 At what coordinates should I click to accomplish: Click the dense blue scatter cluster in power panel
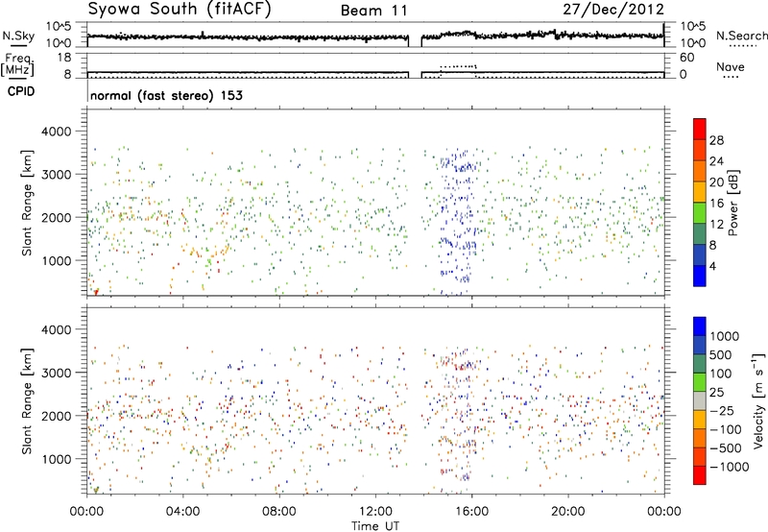coord(458,221)
